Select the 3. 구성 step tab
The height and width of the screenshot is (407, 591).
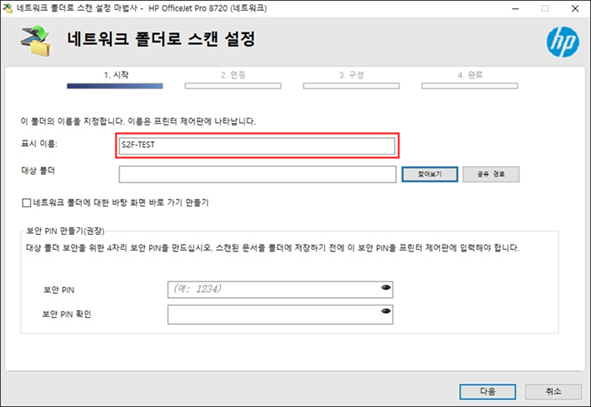coord(351,75)
